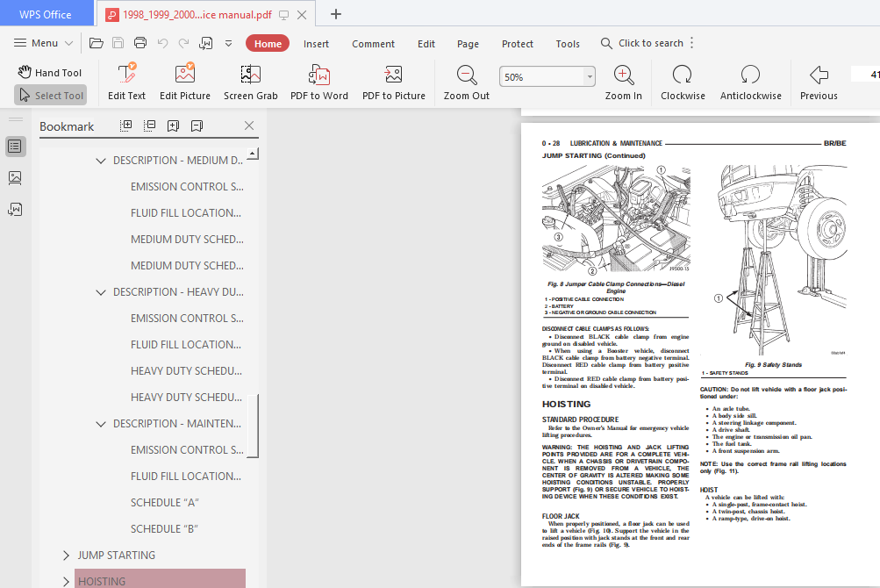The width and height of the screenshot is (880, 588).
Task: Click the Edit Text tool
Action: pos(127,82)
